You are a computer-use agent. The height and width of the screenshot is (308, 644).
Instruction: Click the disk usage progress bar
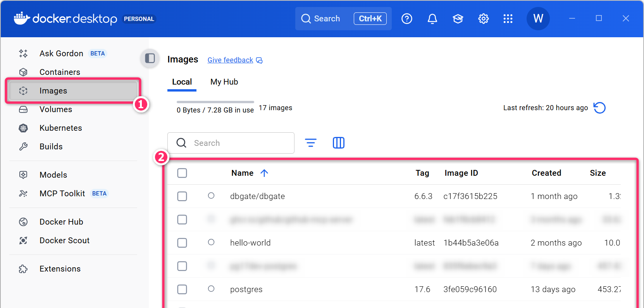pyautogui.click(x=215, y=102)
